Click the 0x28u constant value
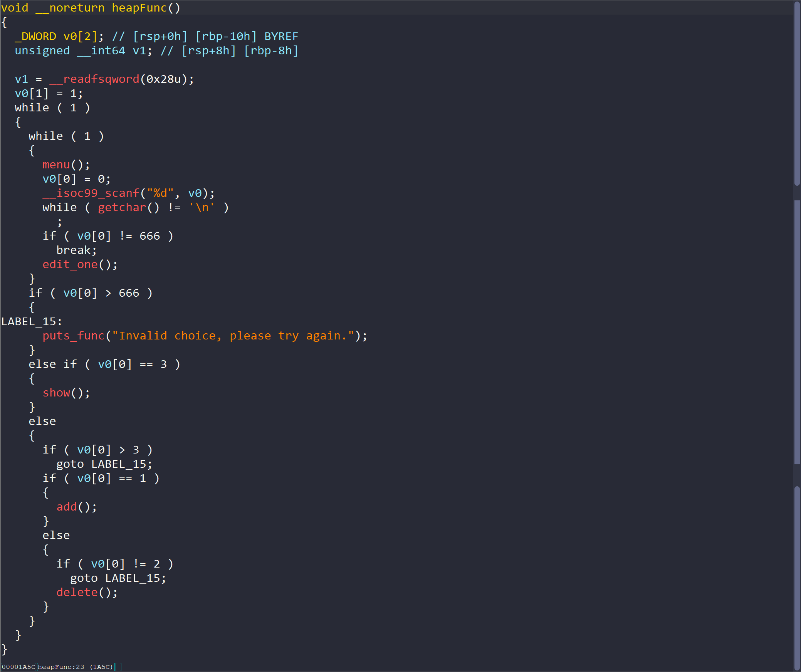801x672 pixels. [x=163, y=79]
